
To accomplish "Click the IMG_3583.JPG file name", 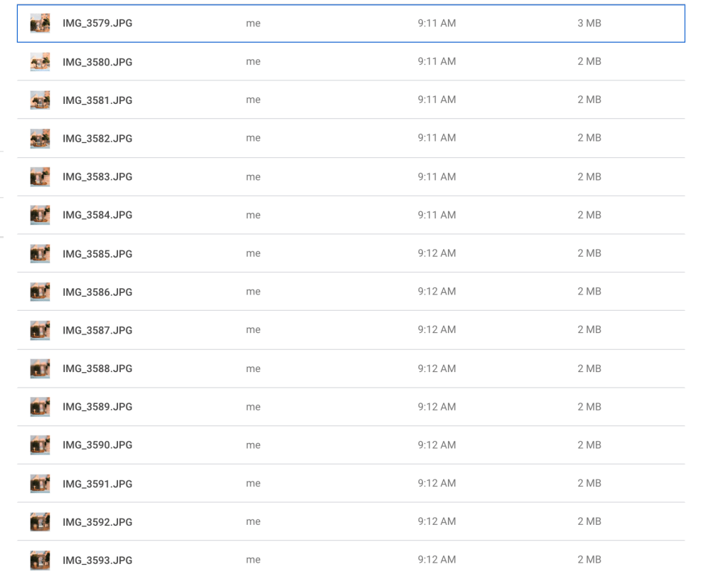I will point(97,177).
